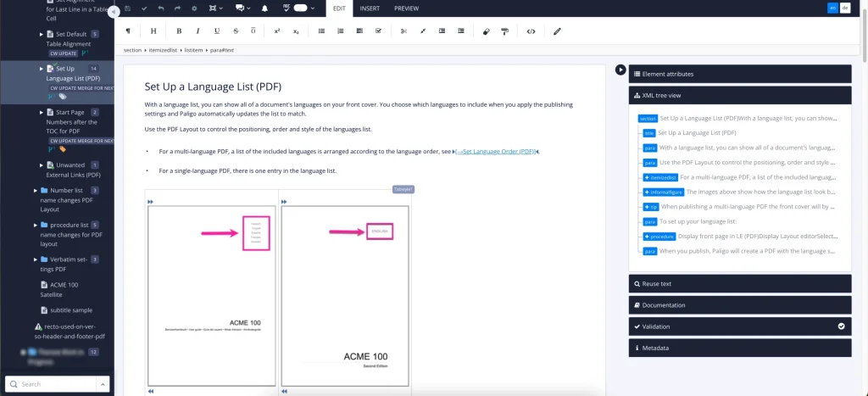The width and height of the screenshot is (868, 396).
Task: Click the Search field in sidebar
Action: pos(58,384)
